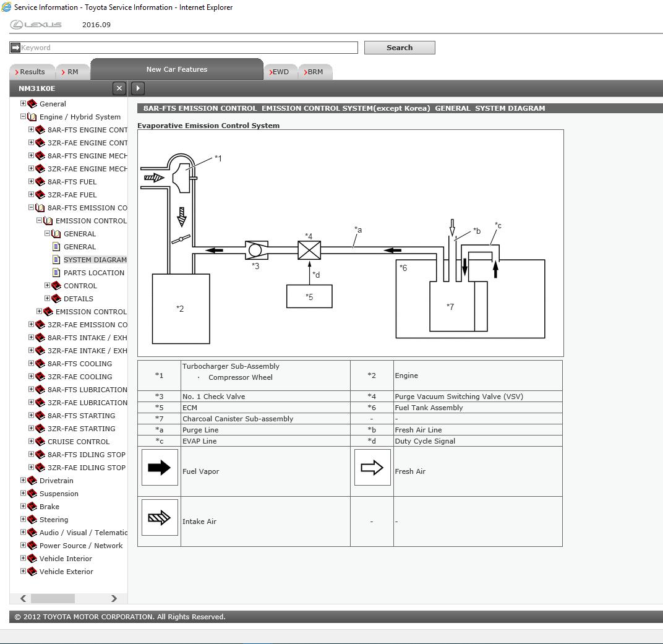This screenshot has width=663, height=644.
Task: Close the NM31K0E panel with X
Action: (119, 88)
